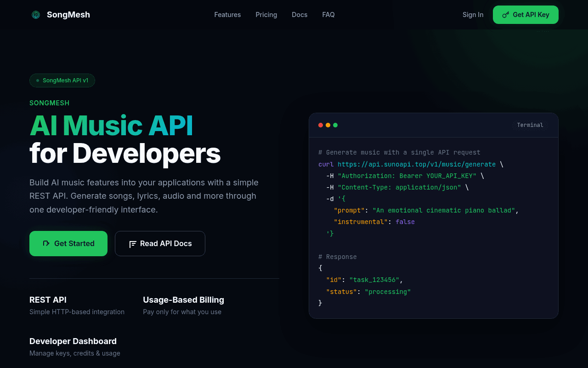Click the "for Developers" headline
The width and height of the screenshot is (588, 368).
click(x=125, y=153)
